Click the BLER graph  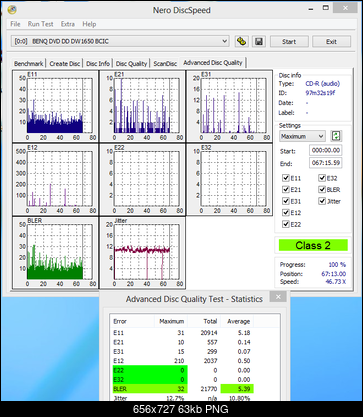pos(55,253)
